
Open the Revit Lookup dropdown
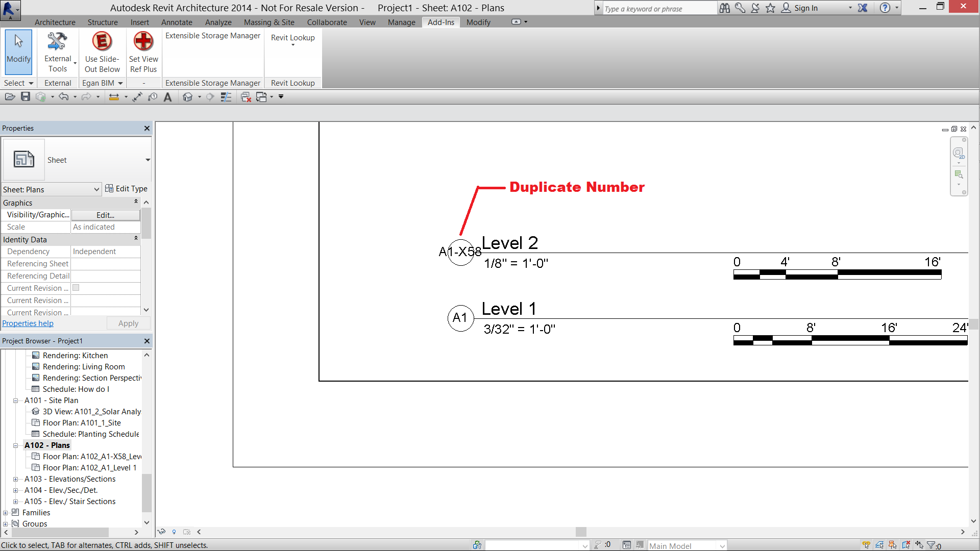pos(293,41)
